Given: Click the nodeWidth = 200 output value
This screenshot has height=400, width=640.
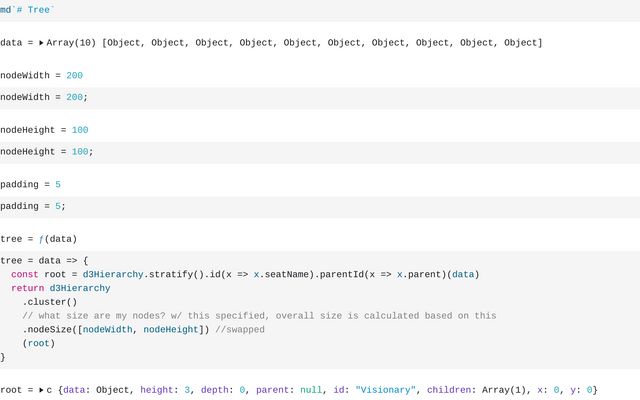Looking at the screenshot, I should 74,76.
